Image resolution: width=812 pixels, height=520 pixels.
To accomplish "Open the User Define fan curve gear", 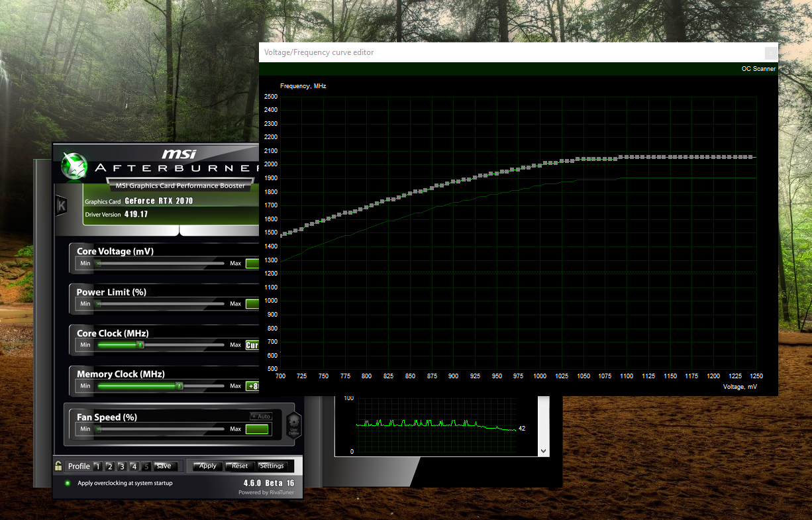I will tap(293, 425).
